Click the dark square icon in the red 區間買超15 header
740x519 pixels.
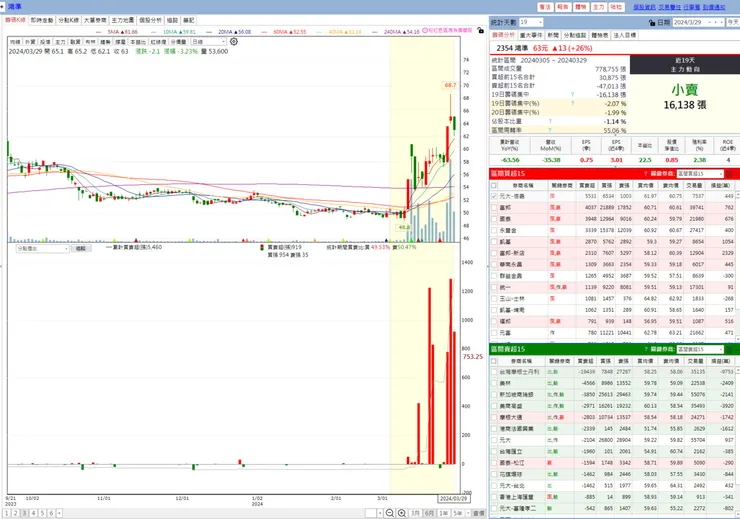[x=729, y=174]
